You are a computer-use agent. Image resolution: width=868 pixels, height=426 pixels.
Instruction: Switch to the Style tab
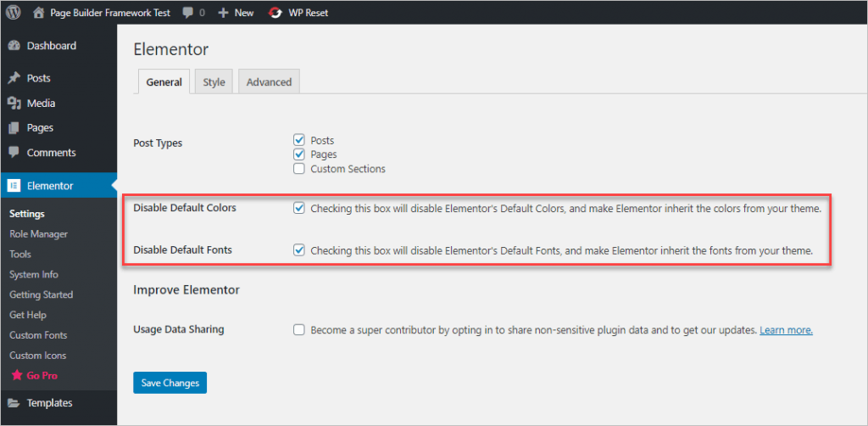coord(214,82)
